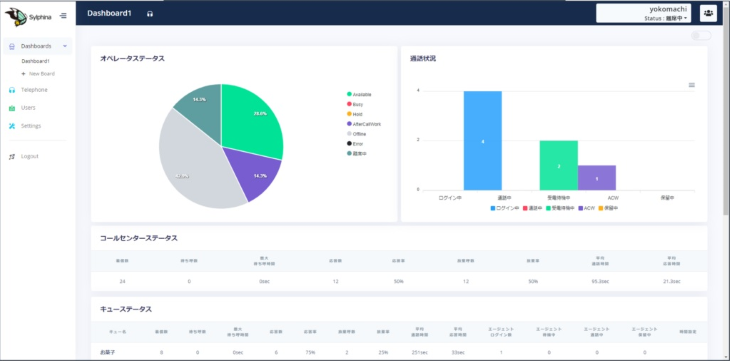
Task: Go to the Users menu item
Action: tap(28, 108)
